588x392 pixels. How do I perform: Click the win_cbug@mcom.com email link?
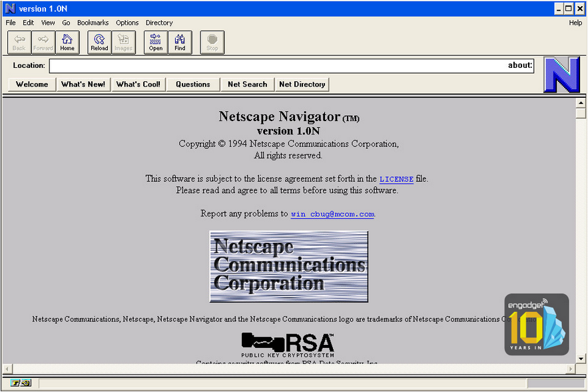[x=333, y=214]
